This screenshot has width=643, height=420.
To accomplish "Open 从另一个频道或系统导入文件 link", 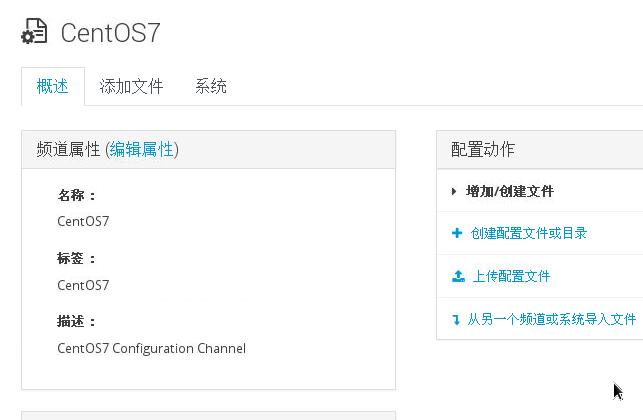I will click(x=552, y=319).
